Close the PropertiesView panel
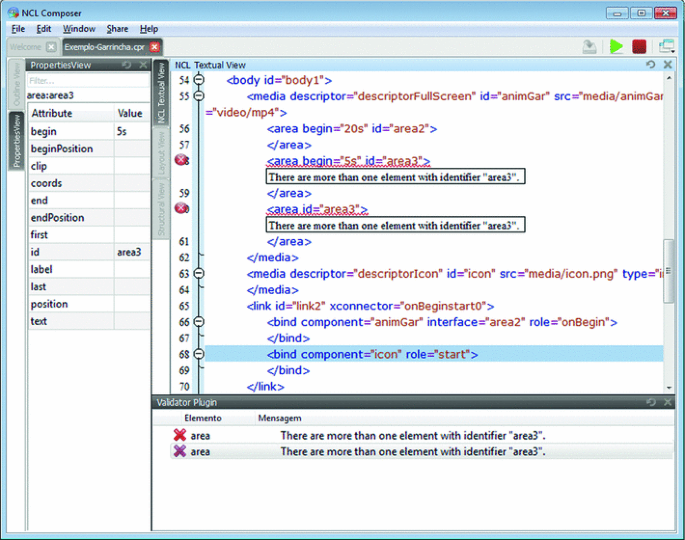 143,65
